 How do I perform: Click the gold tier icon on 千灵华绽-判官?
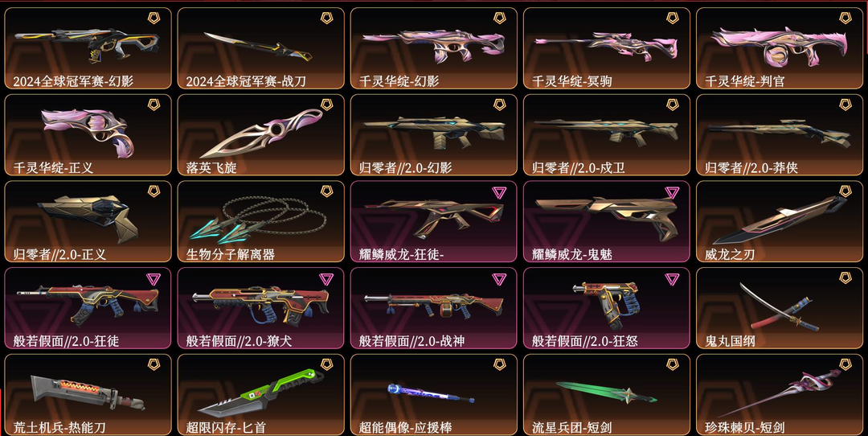coord(845,18)
